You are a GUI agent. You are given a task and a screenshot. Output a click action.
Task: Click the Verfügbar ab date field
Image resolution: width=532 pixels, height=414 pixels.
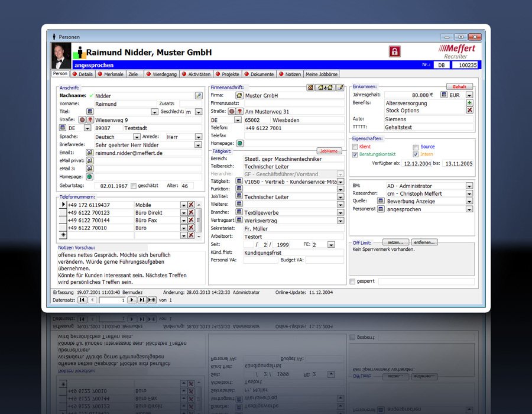(x=417, y=164)
